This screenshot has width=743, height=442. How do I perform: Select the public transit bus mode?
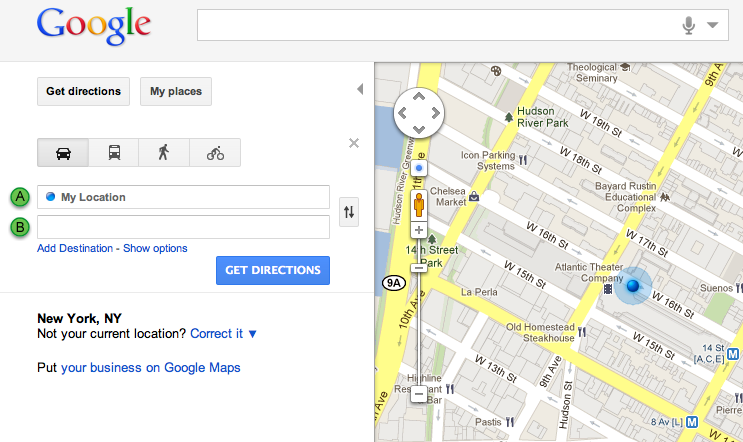[x=114, y=153]
